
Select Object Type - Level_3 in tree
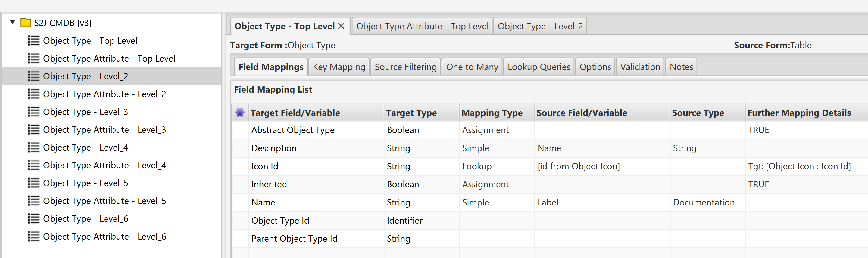[x=86, y=112]
